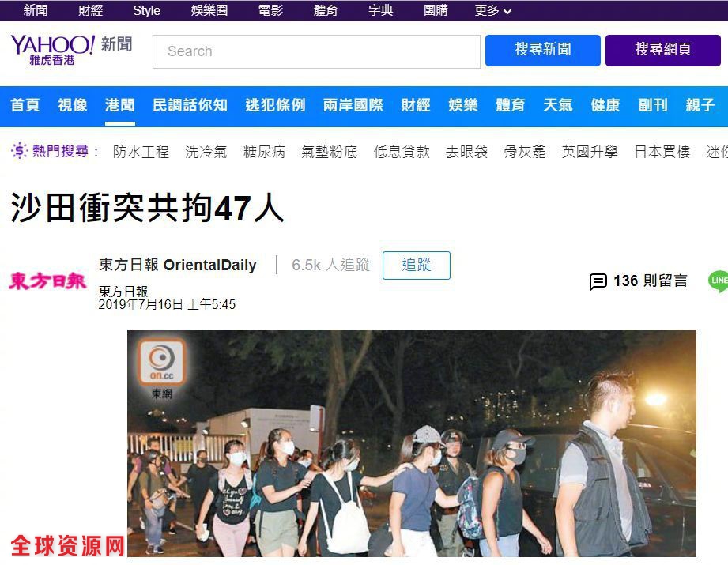The height and width of the screenshot is (565, 728).
Task: Expand the 更多 dropdown menu
Action: coord(492,10)
